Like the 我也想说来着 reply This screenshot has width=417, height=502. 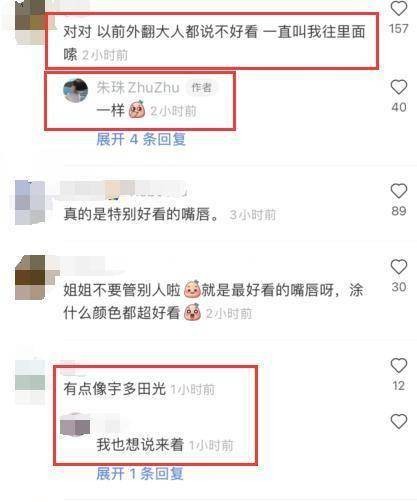399,421
